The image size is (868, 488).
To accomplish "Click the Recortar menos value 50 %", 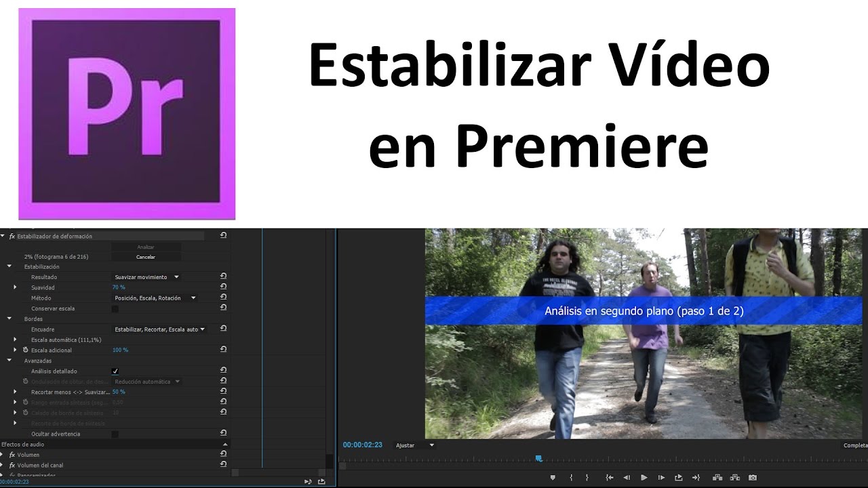I will [x=119, y=392].
